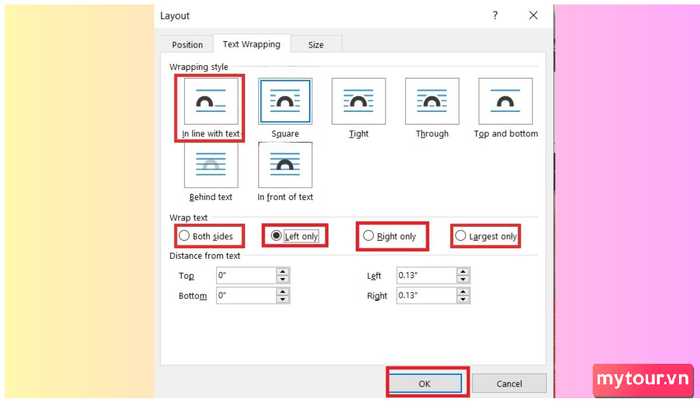
Task: Pick the In front of text icon
Action: point(285,165)
